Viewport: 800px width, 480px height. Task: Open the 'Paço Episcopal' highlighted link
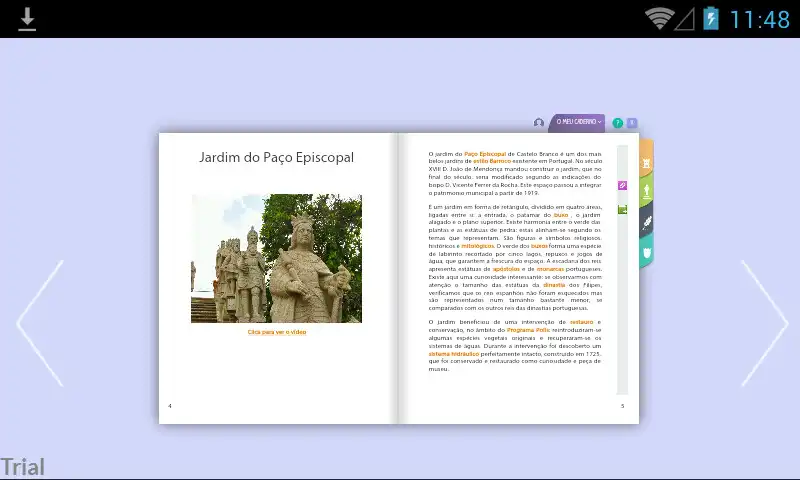[x=485, y=154]
